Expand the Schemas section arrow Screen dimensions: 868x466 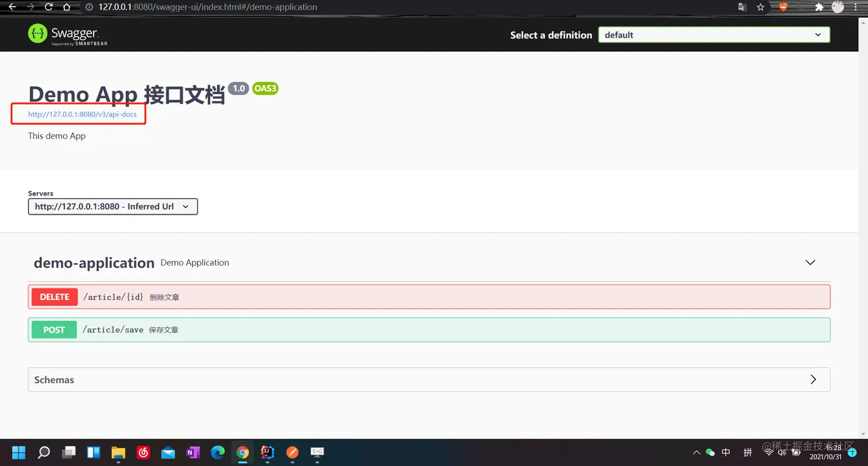point(813,379)
